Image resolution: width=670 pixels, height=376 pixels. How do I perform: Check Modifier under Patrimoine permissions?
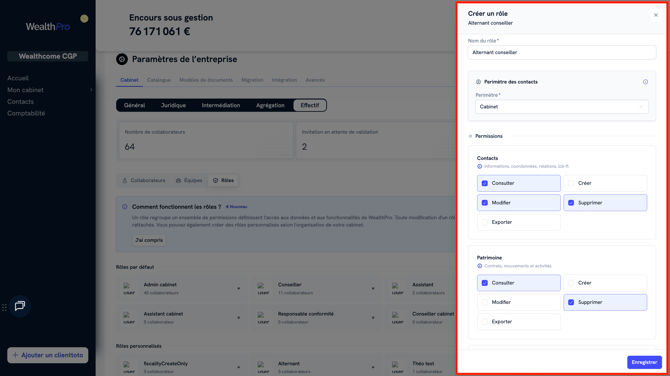(x=485, y=302)
